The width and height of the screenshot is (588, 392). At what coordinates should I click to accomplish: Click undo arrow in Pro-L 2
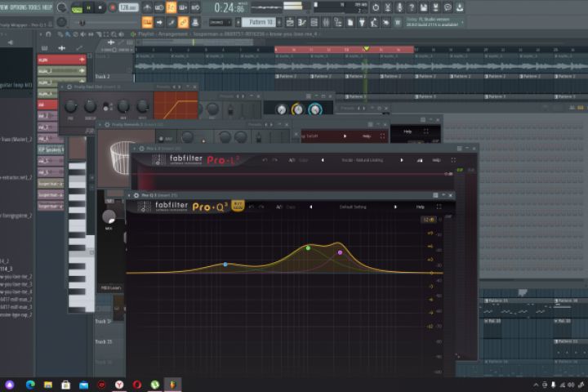(265, 160)
